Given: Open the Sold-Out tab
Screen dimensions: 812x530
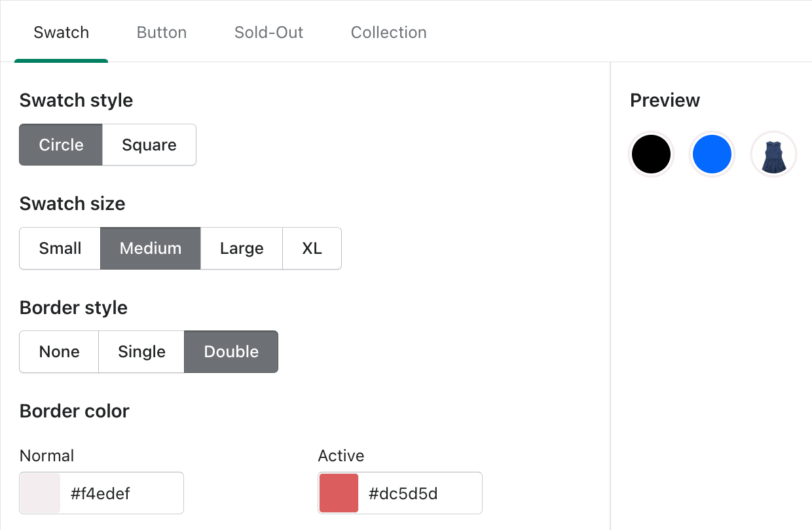Looking at the screenshot, I should [x=268, y=32].
